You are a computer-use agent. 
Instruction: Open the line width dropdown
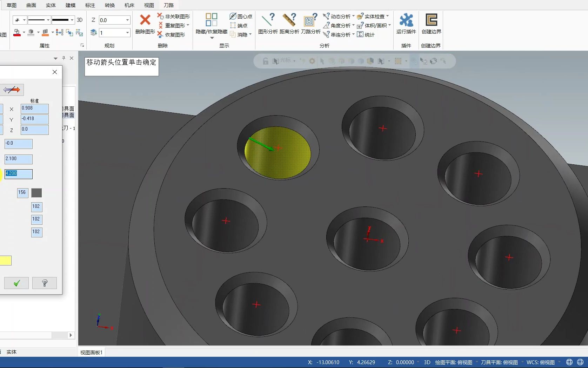[72, 20]
